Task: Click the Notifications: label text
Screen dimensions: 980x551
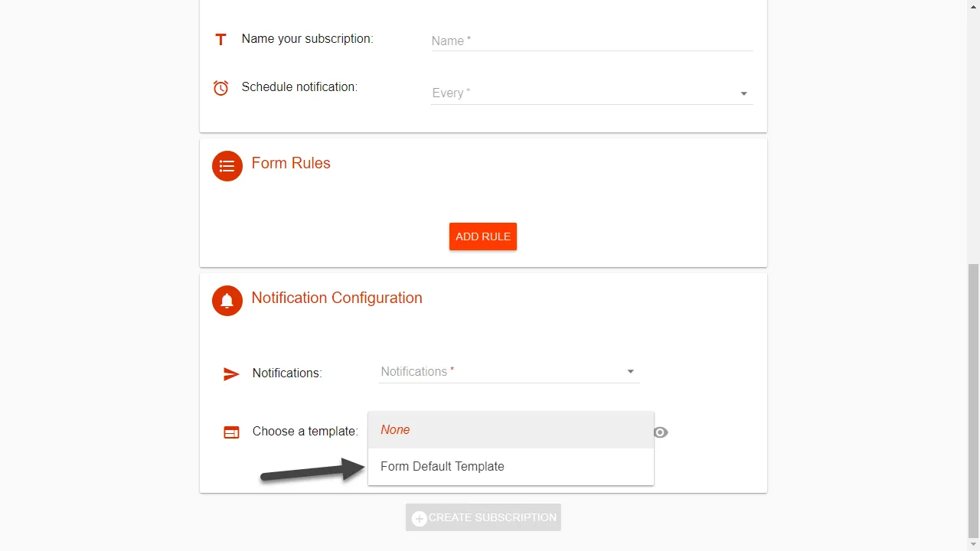Action: click(287, 373)
